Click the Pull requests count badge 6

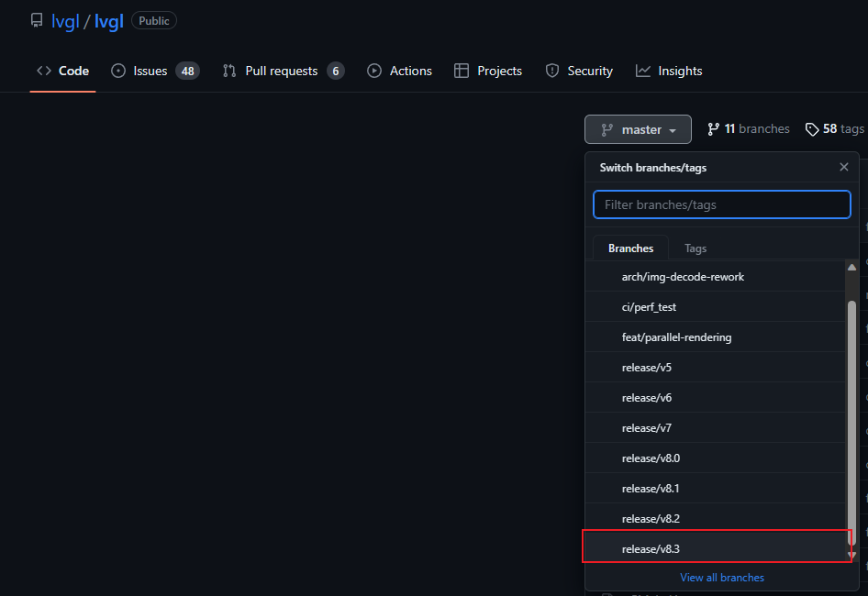(x=336, y=71)
